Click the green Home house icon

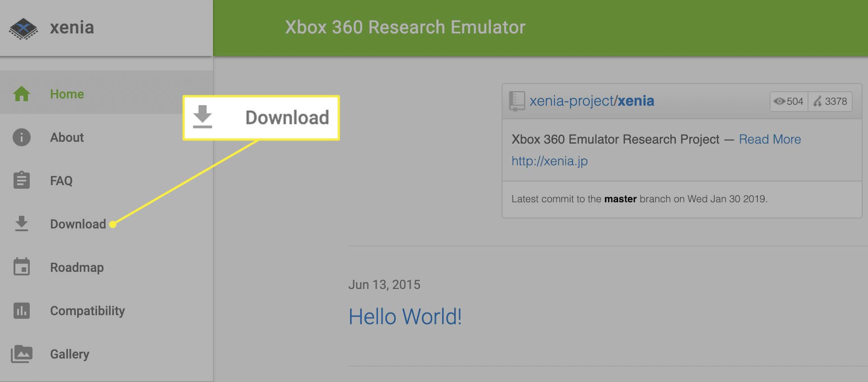tap(22, 94)
